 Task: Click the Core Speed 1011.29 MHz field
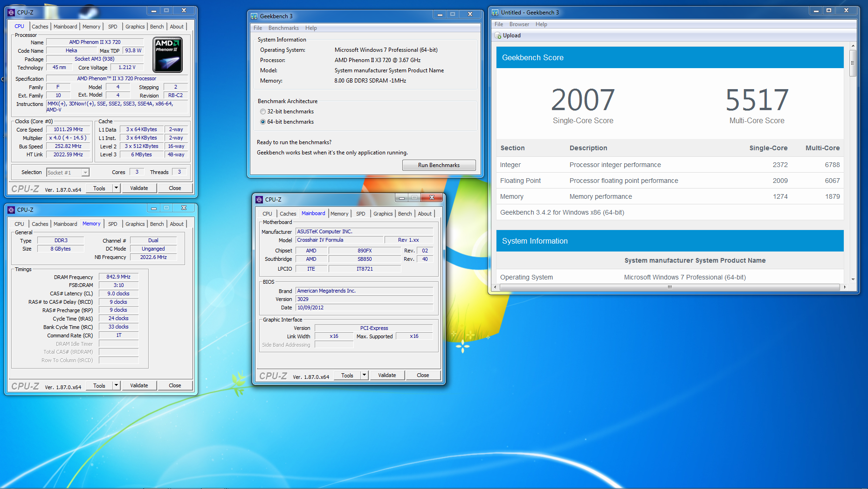(68, 130)
